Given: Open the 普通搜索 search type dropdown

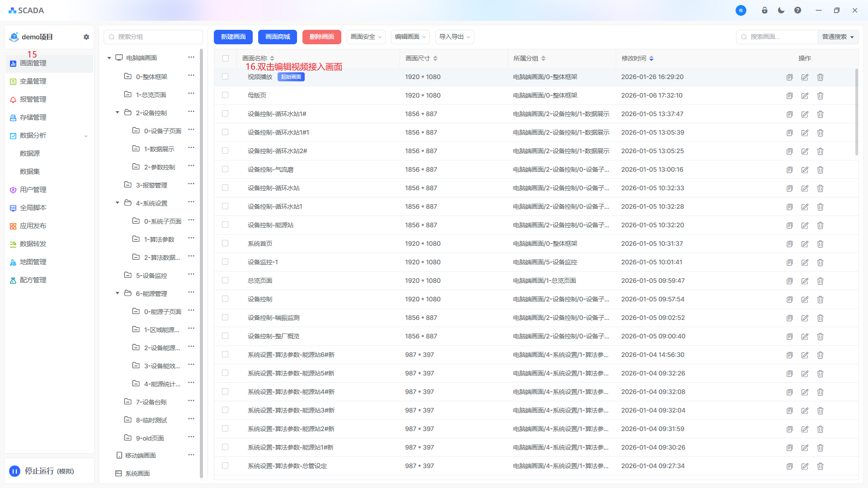Looking at the screenshot, I should [838, 37].
